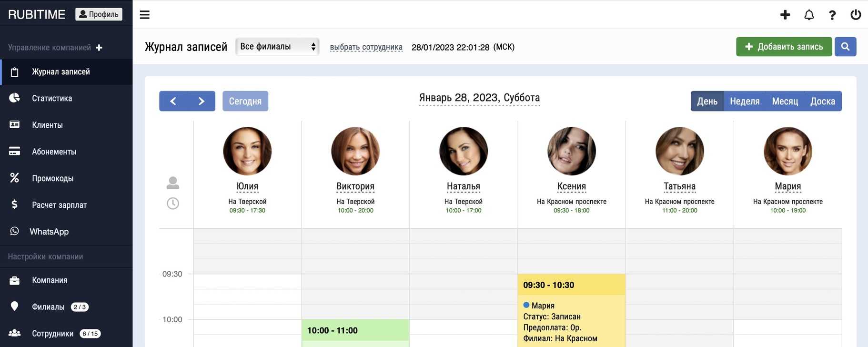Switch to Неделя view
Screen dimensions: 868x347
(744, 101)
